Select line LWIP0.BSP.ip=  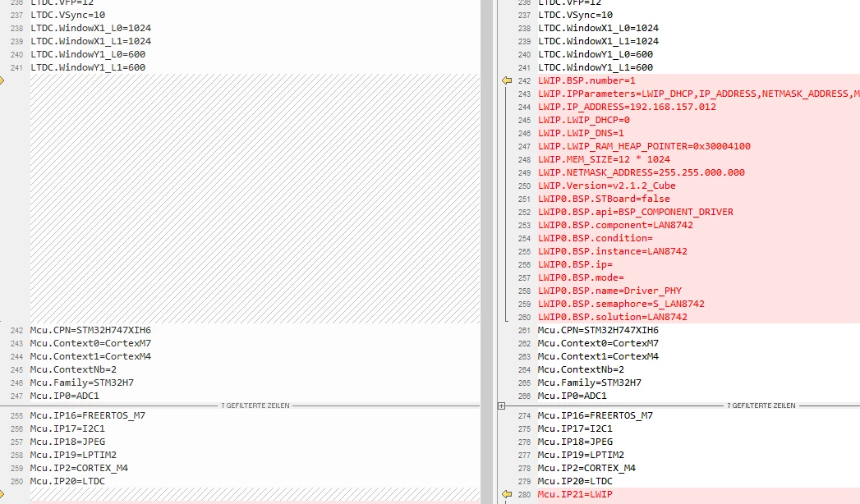pyautogui.click(x=575, y=264)
